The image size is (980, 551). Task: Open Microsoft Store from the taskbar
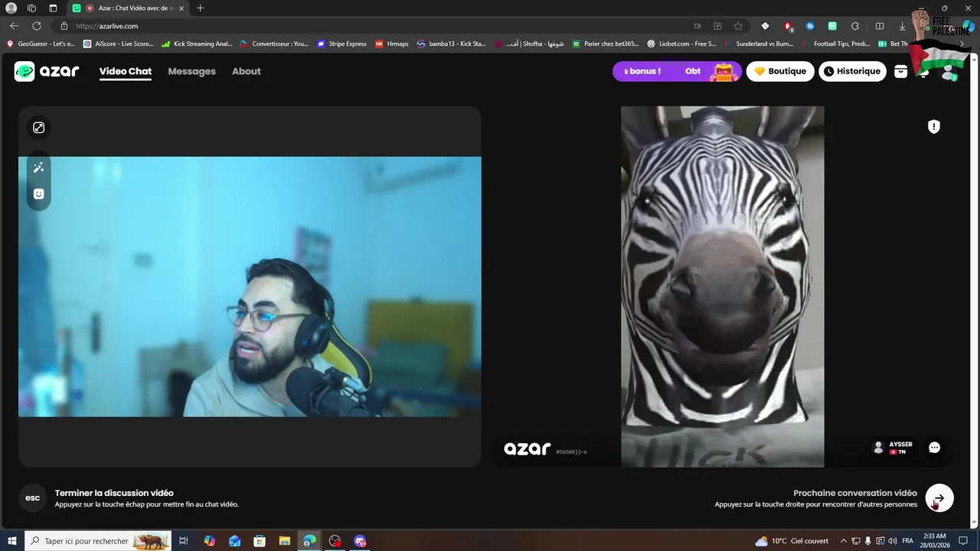click(260, 541)
